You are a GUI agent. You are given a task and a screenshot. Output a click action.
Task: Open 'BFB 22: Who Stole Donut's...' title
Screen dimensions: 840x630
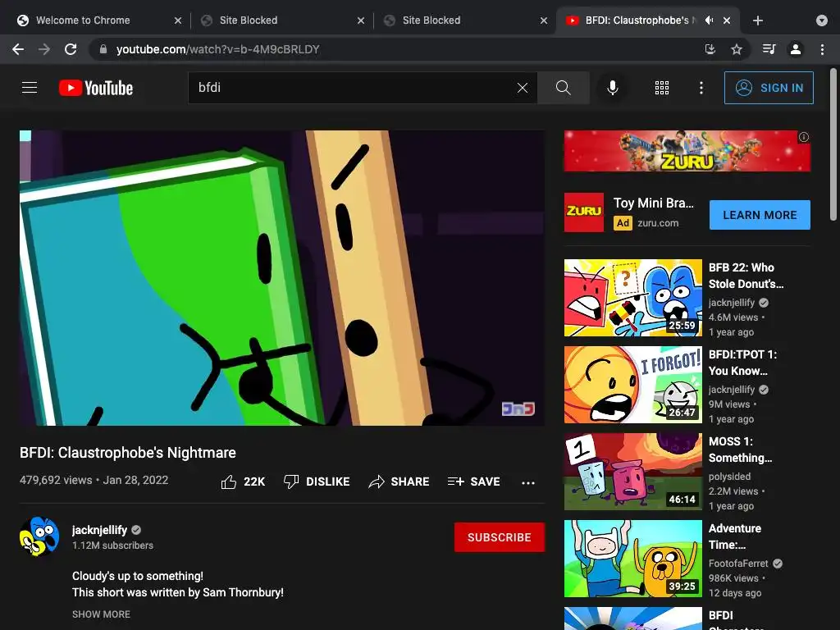pyautogui.click(x=746, y=276)
